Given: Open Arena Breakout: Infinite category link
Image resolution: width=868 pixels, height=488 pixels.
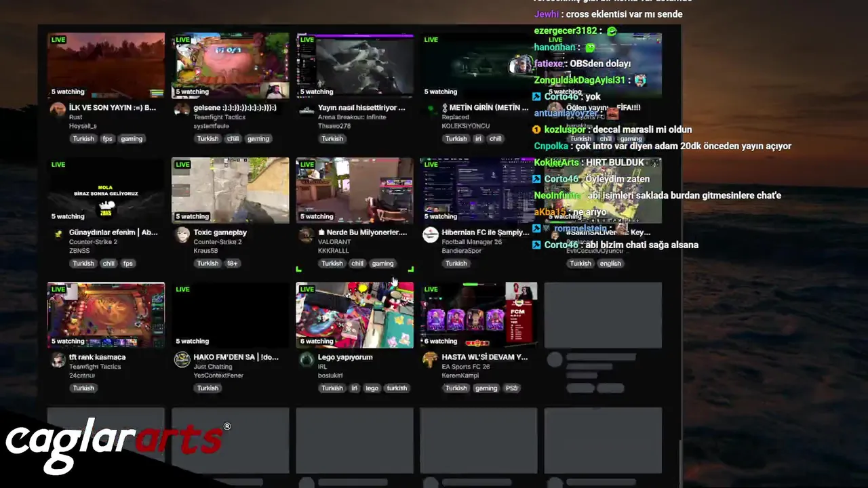Looking at the screenshot, I should pos(352,117).
